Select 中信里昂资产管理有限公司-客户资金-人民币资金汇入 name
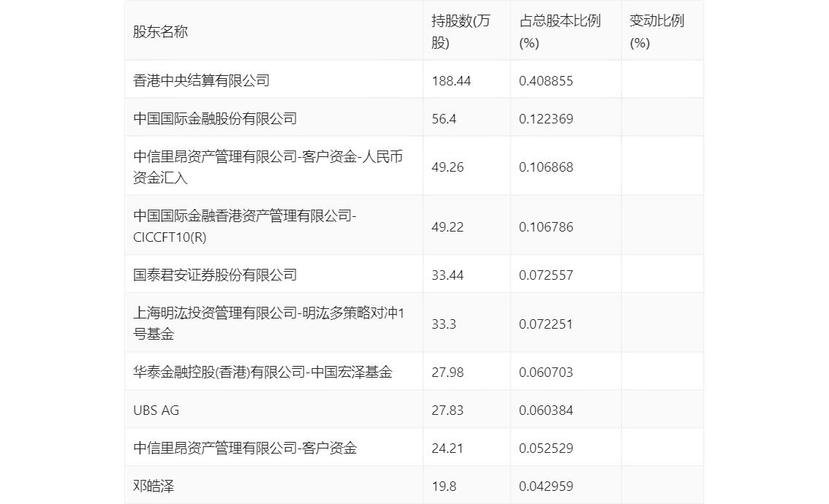The height and width of the screenshot is (504, 829). coord(268,167)
